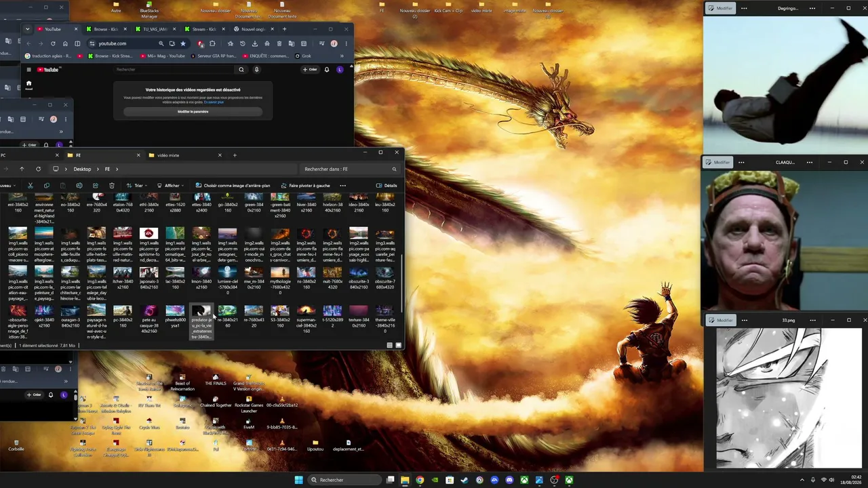Copy the selected file in Explorer
The image size is (868, 488).
46,185
